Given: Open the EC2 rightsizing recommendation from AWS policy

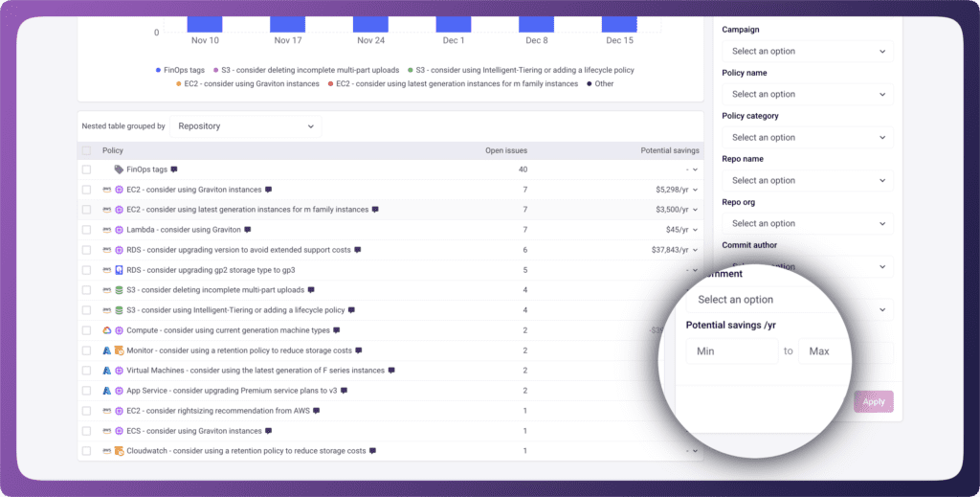Looking at the screenshot, I should pos(217,411).
